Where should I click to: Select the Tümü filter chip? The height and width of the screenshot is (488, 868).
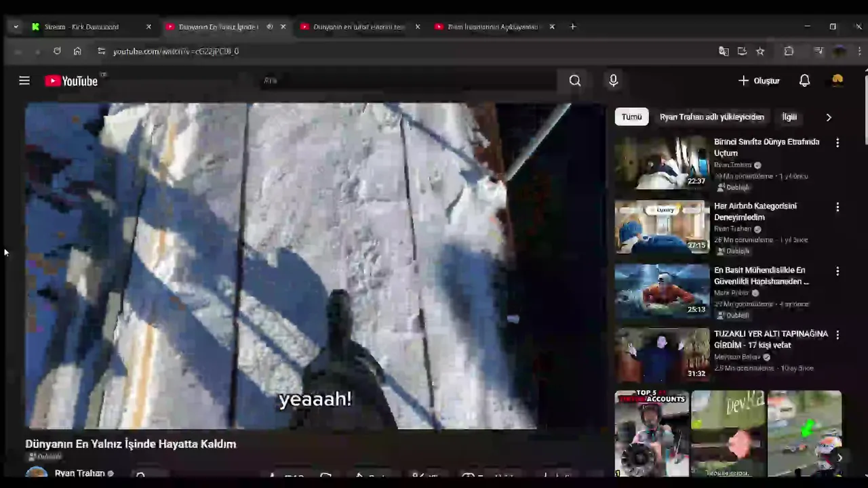click(632, 117)
